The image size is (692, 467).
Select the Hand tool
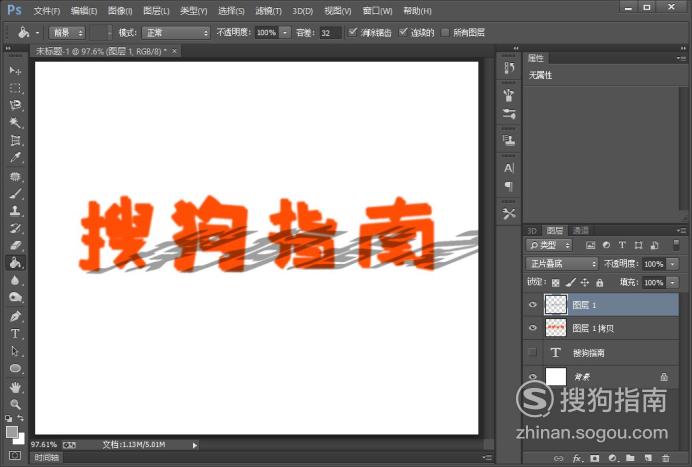pos(15,387)
